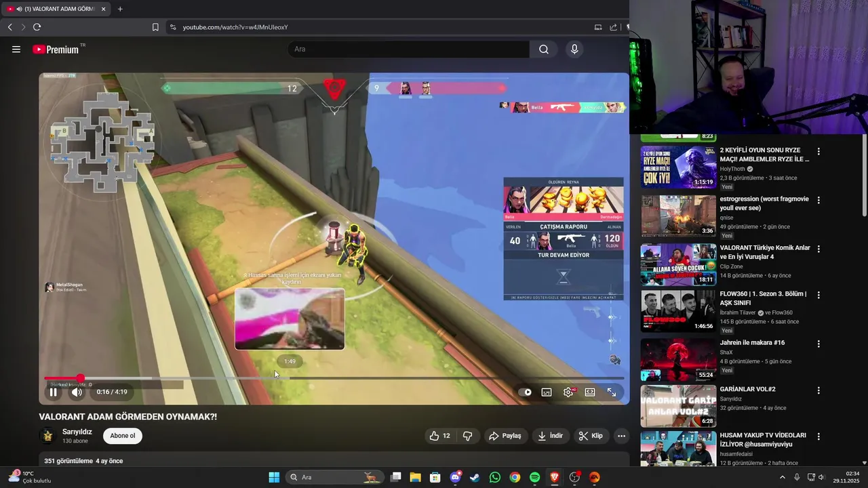Open clock showing 02:34 in tray
868x488 pixels.
(x=846, y=477)
